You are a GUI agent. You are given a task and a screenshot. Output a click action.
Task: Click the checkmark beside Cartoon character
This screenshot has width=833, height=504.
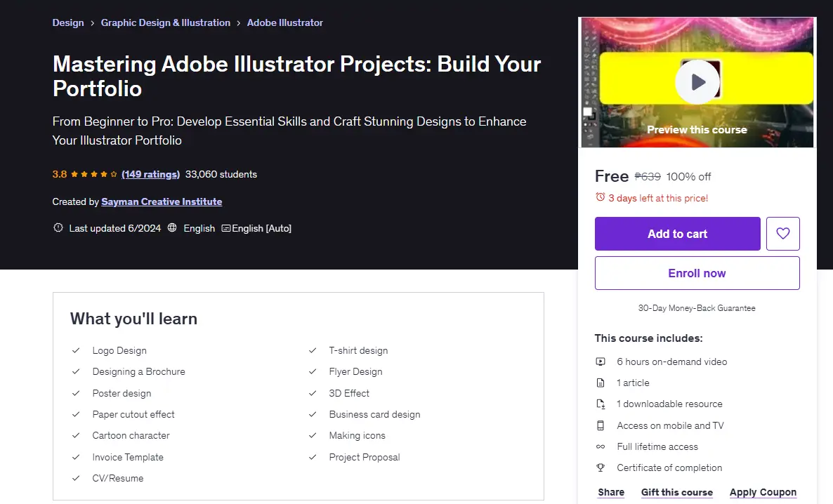pyautogui.click(x=76, y=435)
